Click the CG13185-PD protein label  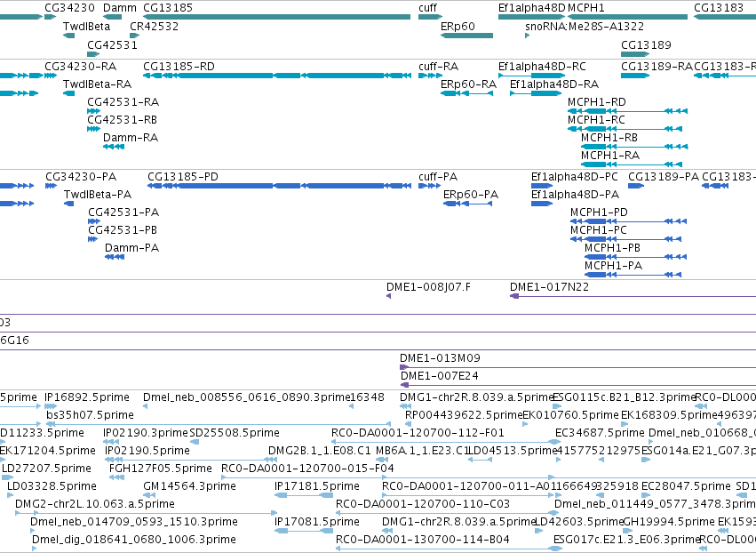click(183, 177)
